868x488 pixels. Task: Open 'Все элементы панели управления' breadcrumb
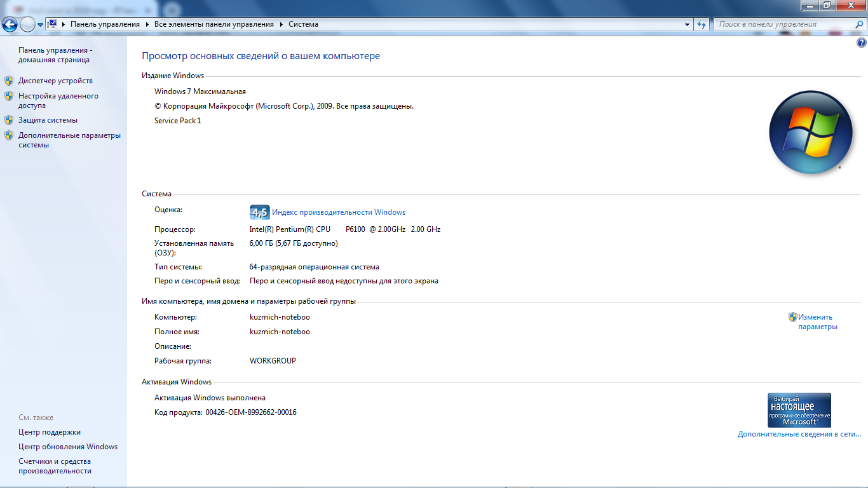coord(214,24)
